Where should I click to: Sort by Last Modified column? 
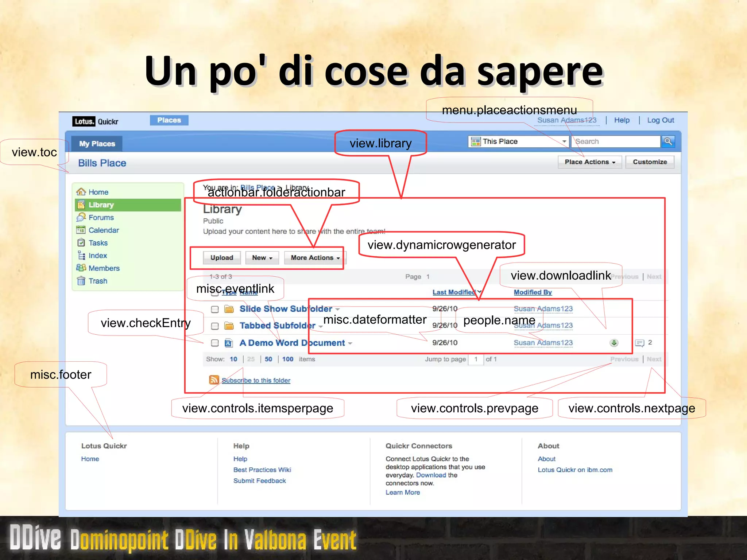(x=454, y=292)
